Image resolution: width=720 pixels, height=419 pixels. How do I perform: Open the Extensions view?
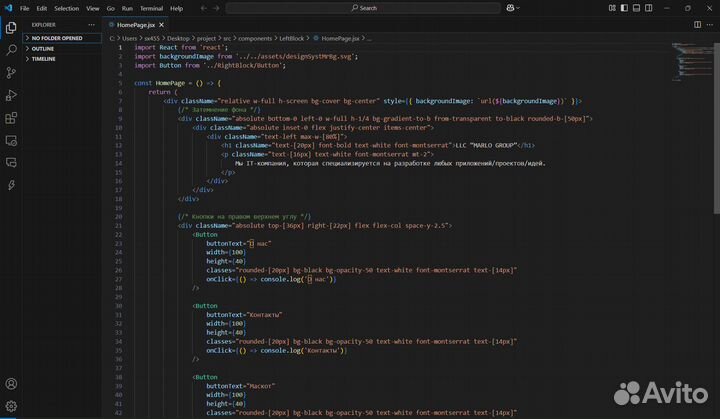click(x=11, y=118)
